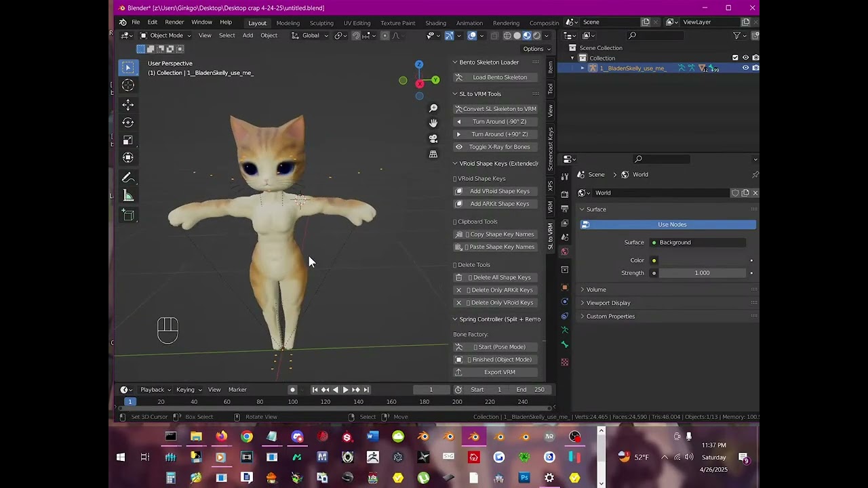Open the Render properties tab icon
The image size is (868, 488).
point(565,194)
